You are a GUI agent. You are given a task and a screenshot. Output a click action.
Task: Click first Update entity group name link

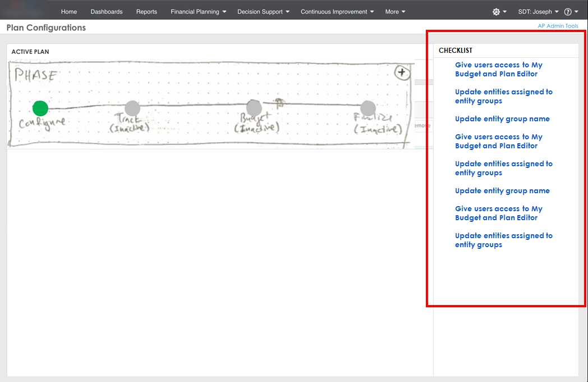click(502, 119)
